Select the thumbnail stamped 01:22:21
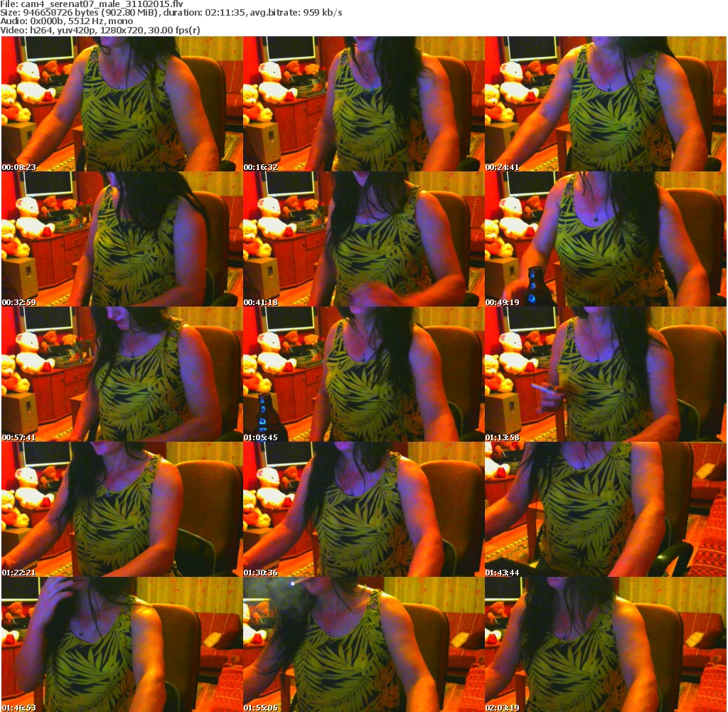728x712 pixels. click(x=122, y=509)
